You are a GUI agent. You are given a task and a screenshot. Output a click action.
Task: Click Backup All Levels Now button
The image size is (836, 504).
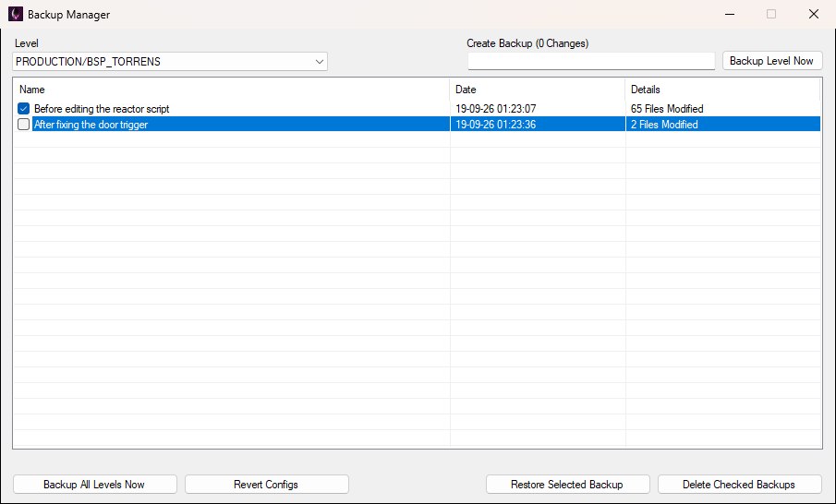click(x=94, y=485)
